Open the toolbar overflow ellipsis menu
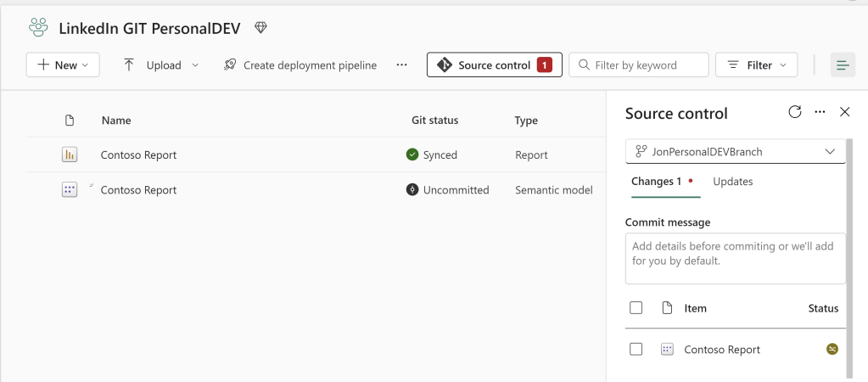The height and width of the screenshot is (382, 868). pos(401,65)
